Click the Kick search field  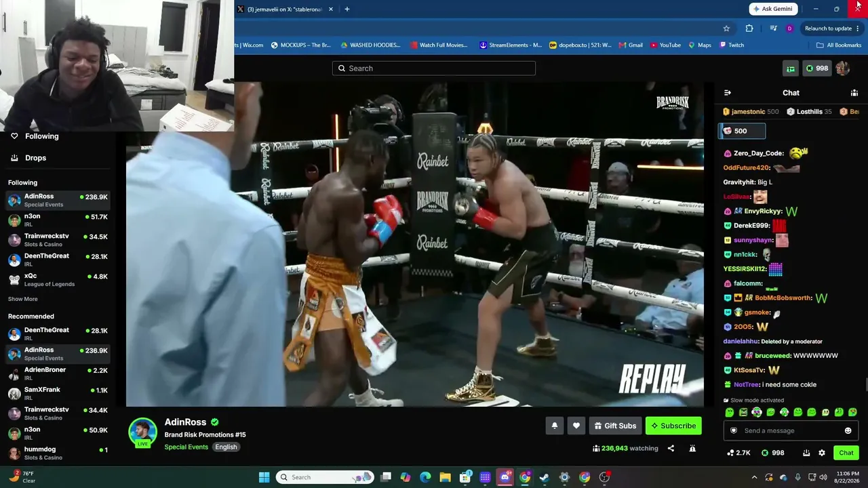click(x=434, y=68)
